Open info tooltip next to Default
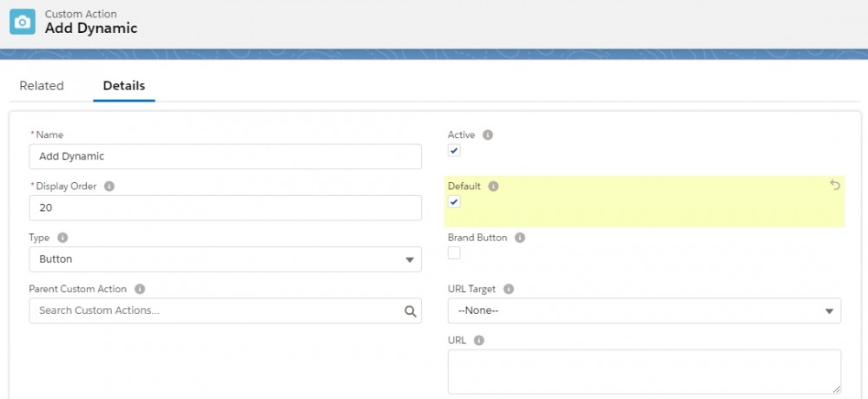868x399 pixels. 493,186
